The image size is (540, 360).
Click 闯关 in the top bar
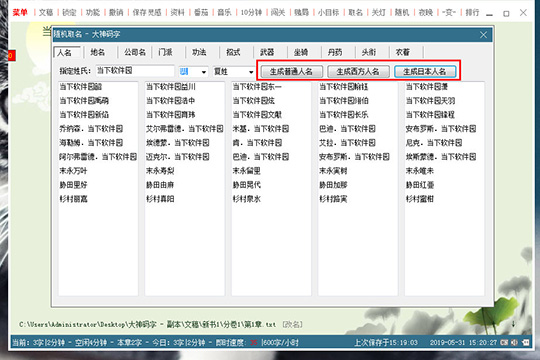coord(278,12)
